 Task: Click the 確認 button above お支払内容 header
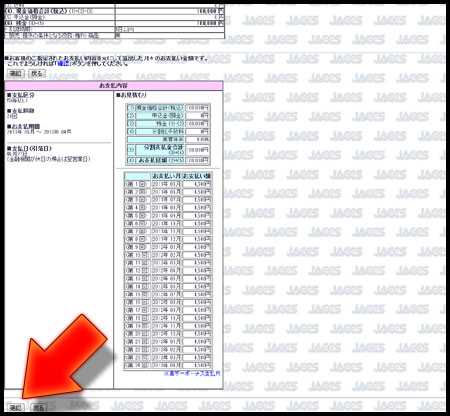pyautogui.click(x=15, y=73)
